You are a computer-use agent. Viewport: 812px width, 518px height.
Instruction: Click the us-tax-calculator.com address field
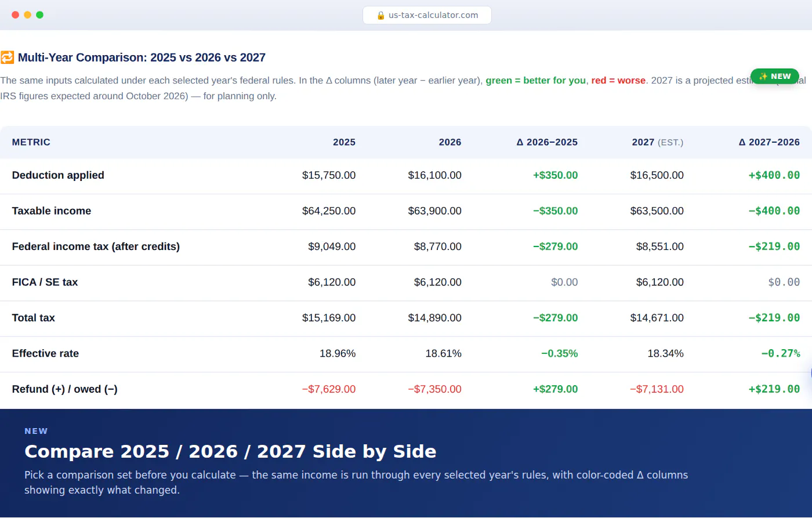[427, 15]
